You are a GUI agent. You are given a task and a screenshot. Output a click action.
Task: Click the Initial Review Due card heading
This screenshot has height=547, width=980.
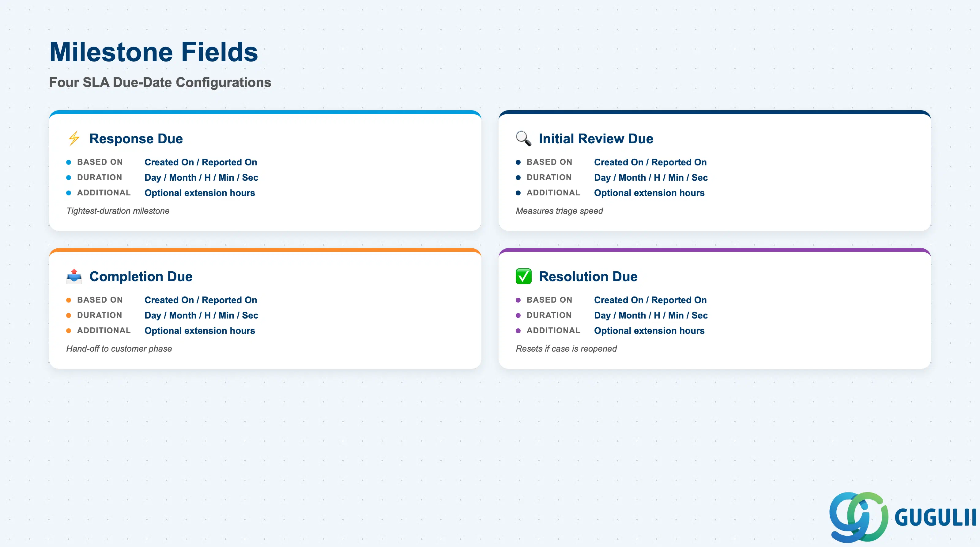coord(596,138)
